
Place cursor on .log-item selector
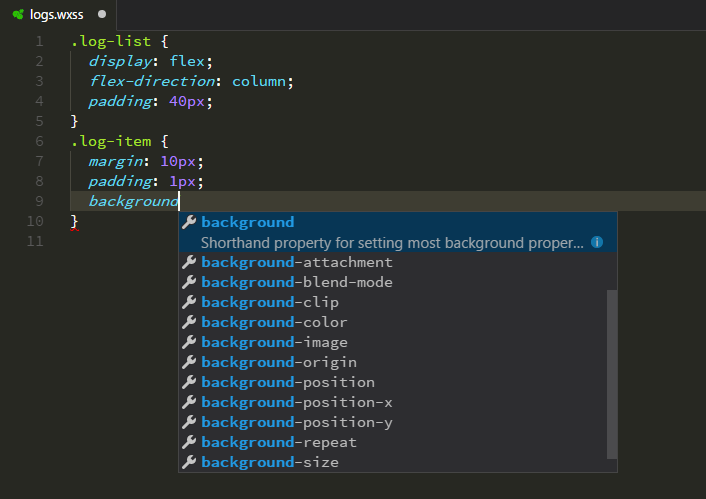point(111,141)
